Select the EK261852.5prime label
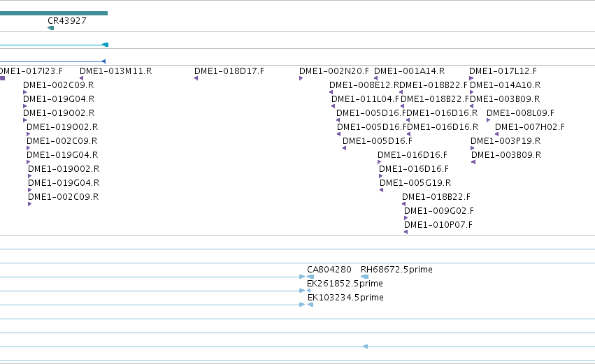 click(345, 284)
